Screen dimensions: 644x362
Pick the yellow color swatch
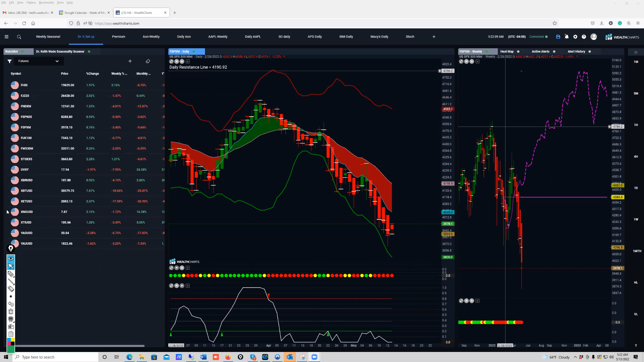tap(13, 340)
